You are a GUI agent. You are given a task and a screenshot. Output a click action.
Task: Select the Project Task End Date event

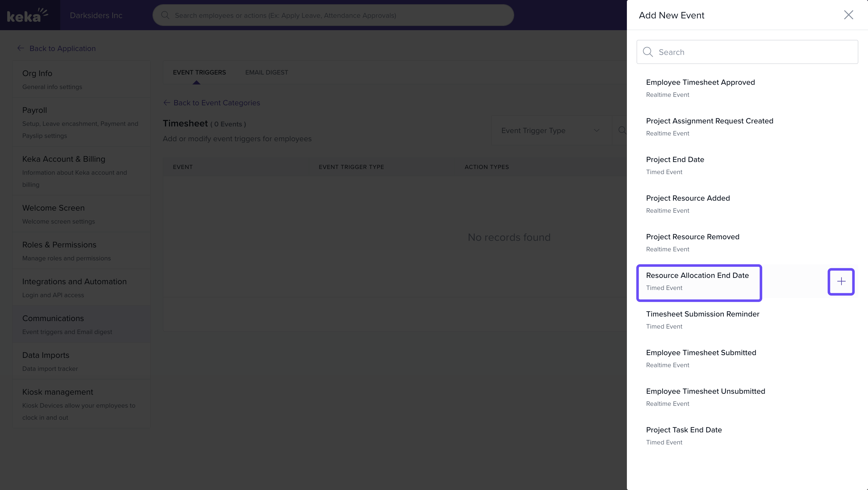coord(684,435)
